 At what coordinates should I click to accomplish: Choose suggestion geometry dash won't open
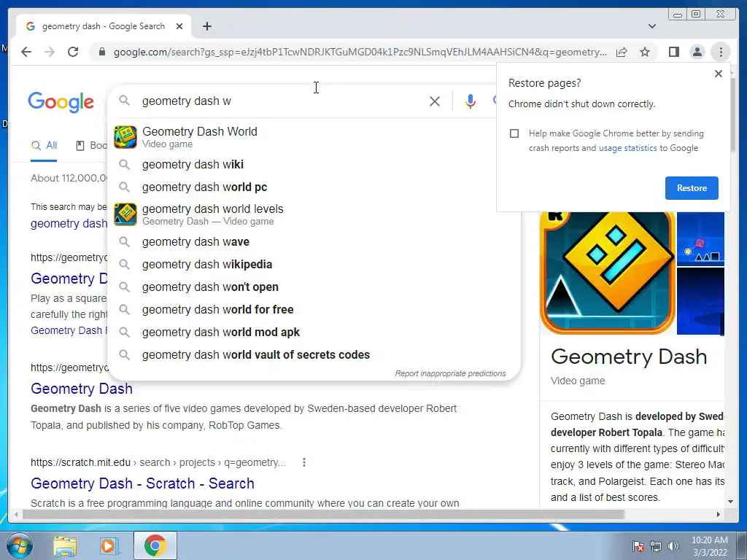(314, 287)
